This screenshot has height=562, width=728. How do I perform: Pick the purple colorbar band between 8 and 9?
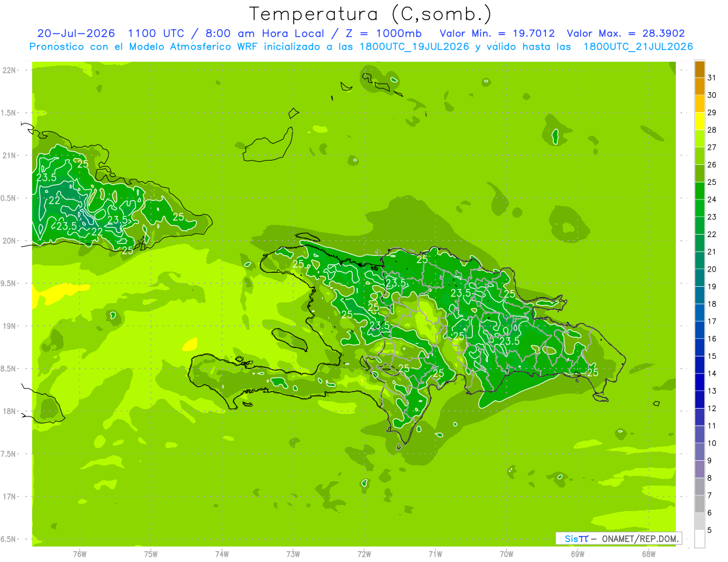click(699, 469)
